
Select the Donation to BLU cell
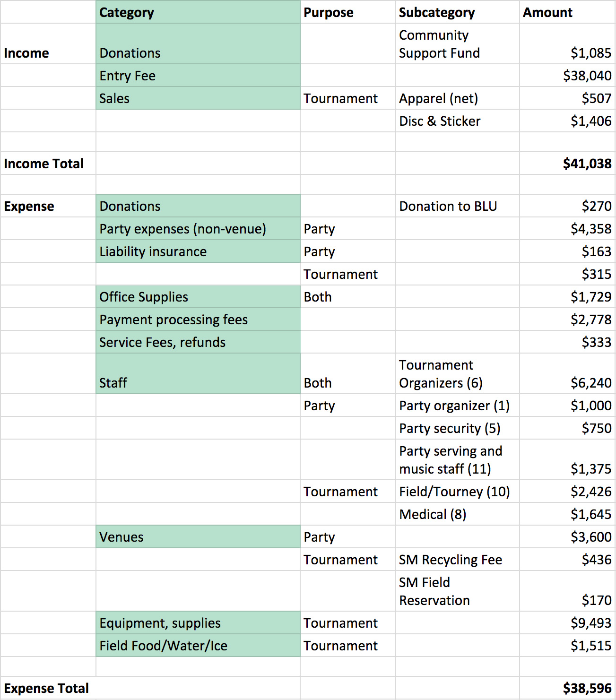tap(457, 206)
